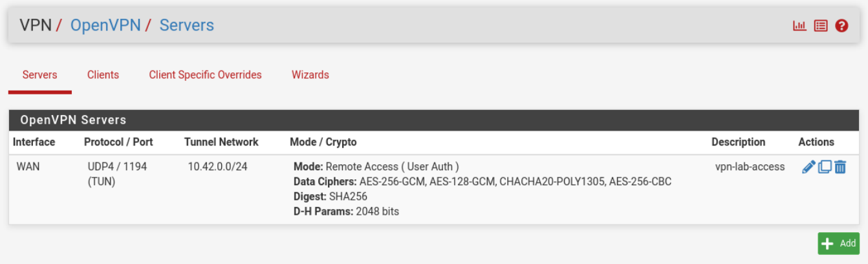
Task: Copy the vpn-lab-access server entry
Action: [x=825, y=167]
